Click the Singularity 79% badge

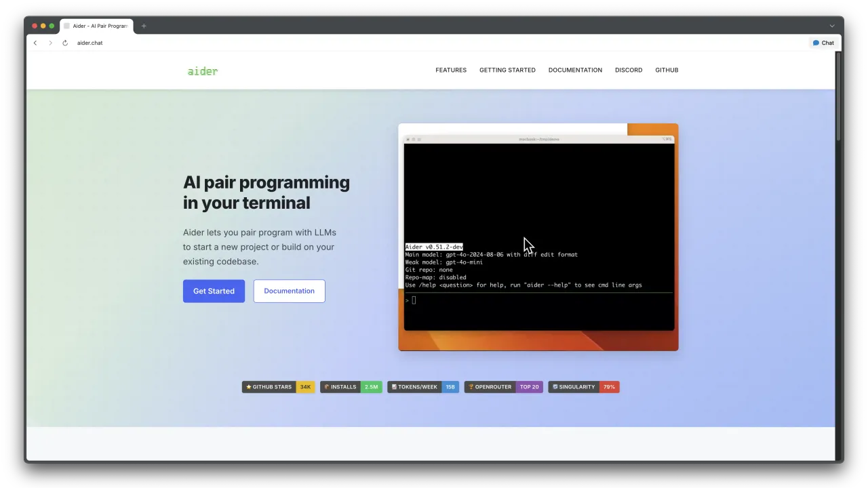584,387
